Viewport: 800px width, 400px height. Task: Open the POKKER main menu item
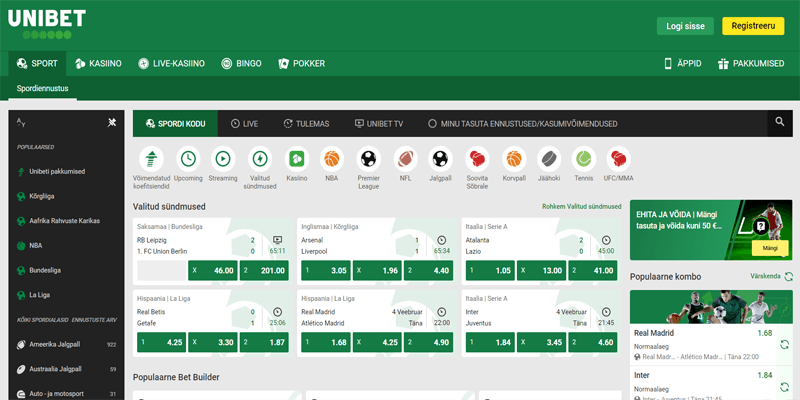pyautogui.click(x=302, y=64)
